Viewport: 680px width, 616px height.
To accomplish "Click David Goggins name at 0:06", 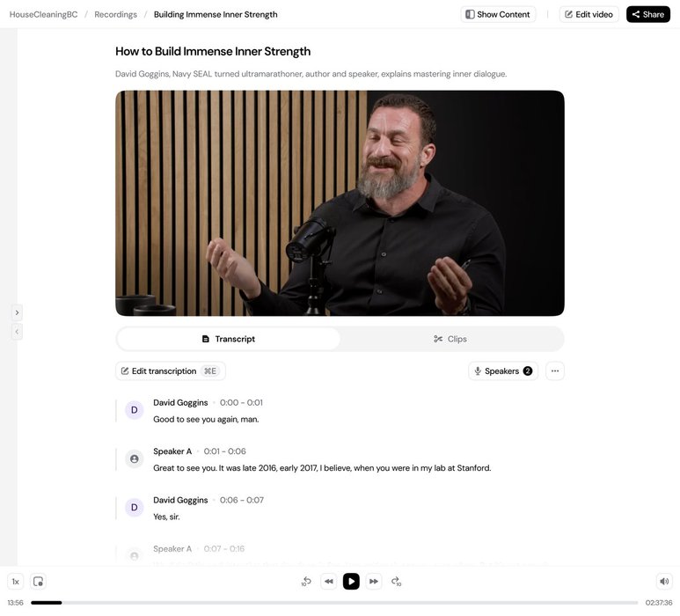I will pos(180,500).
